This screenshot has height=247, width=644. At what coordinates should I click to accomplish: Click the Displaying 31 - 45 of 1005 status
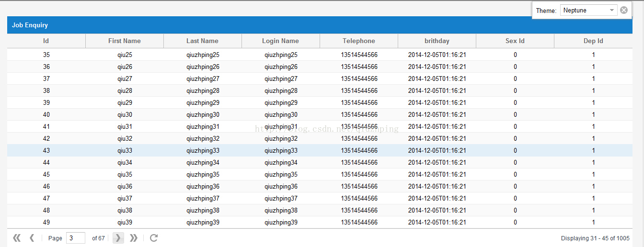click(595, 238)
